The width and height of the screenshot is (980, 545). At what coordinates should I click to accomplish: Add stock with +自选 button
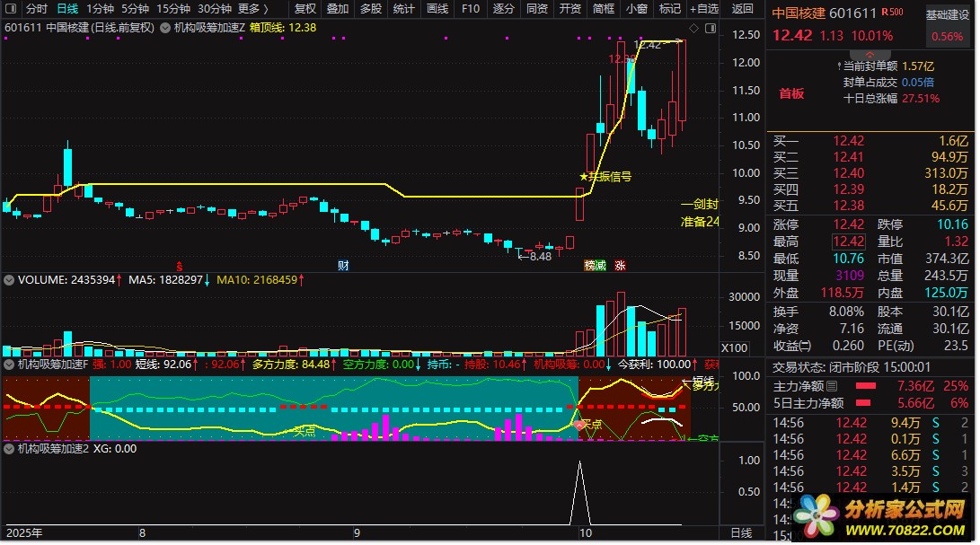704,9
